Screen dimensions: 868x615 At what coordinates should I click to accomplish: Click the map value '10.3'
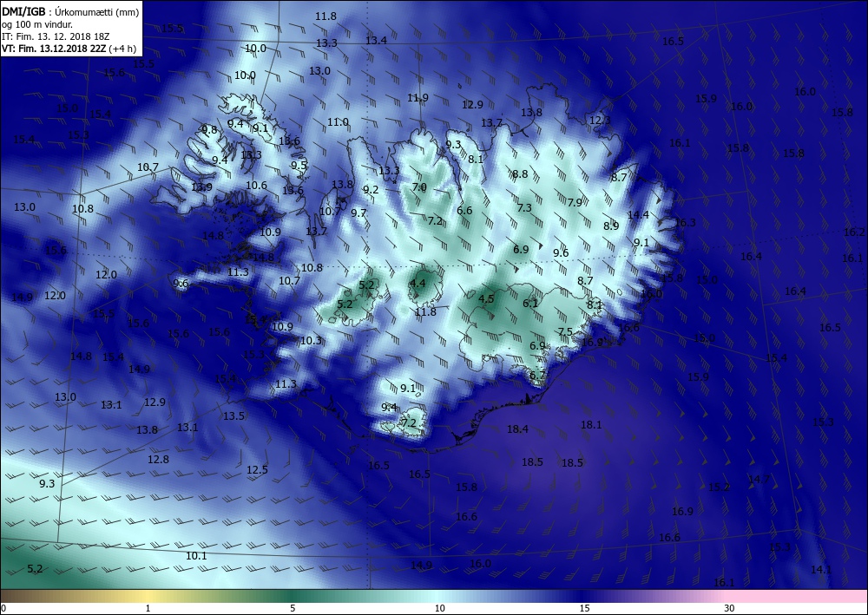[x=311, y=341]
